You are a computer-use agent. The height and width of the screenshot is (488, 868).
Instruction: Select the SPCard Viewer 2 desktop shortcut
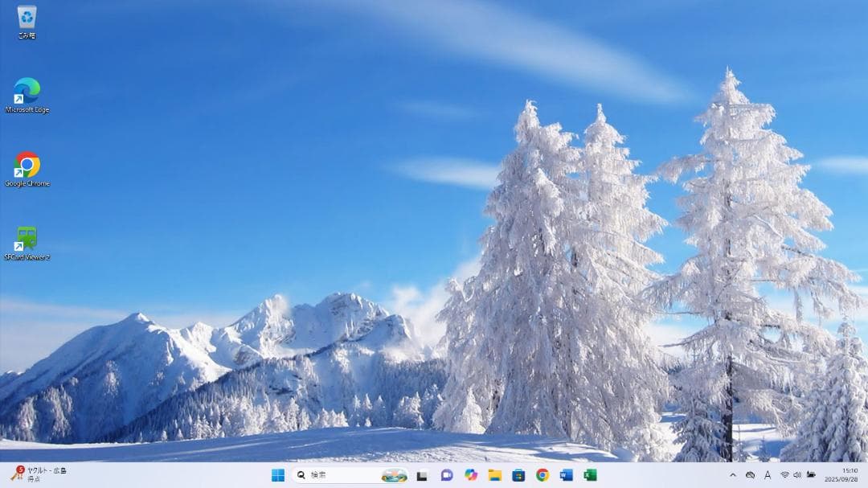tap(27, 240)
